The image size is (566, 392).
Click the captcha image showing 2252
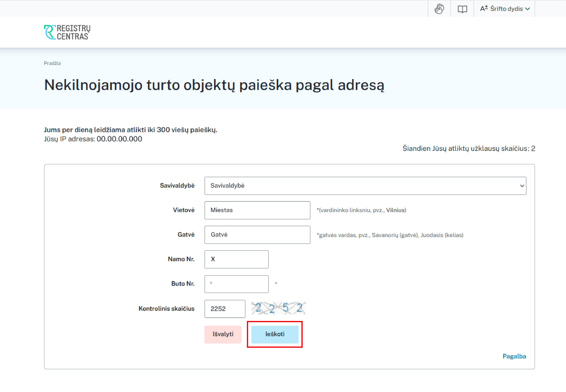[x=278, y=308]
